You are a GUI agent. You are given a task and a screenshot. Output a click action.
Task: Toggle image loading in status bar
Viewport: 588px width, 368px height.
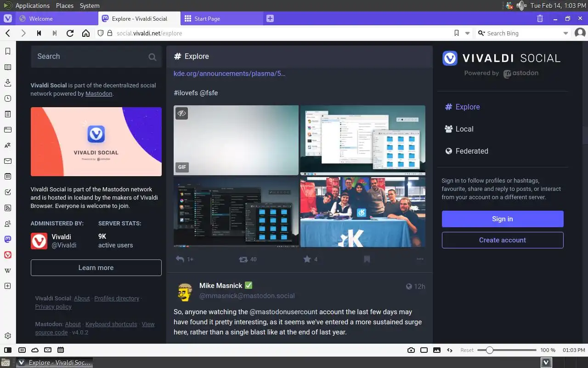coord(437,350)
